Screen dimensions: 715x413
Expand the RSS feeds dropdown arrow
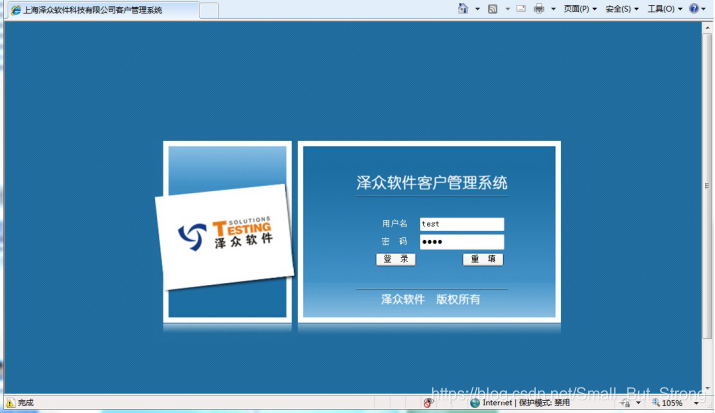pos(507,9)
